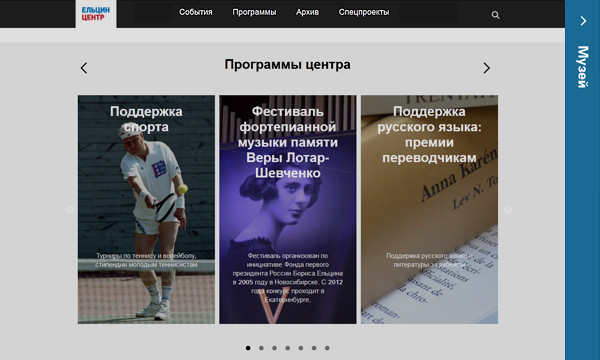Open the События menu item
600x360 pixels.
[196, 12]
